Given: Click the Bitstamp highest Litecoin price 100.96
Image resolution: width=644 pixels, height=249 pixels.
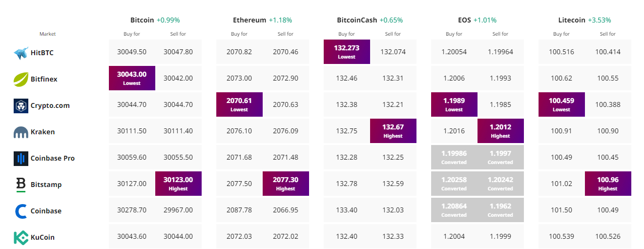Looking at the screenshot, I should (608, 184).
